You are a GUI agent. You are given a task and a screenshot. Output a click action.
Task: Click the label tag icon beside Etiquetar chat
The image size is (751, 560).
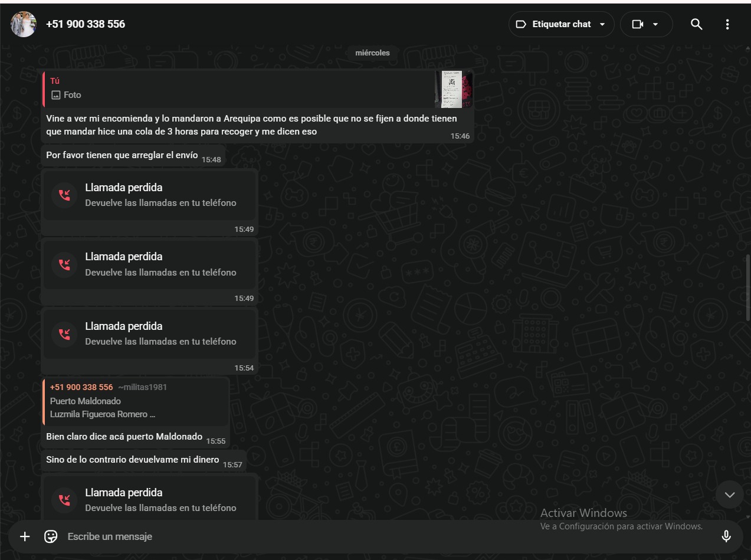point(521,24)
